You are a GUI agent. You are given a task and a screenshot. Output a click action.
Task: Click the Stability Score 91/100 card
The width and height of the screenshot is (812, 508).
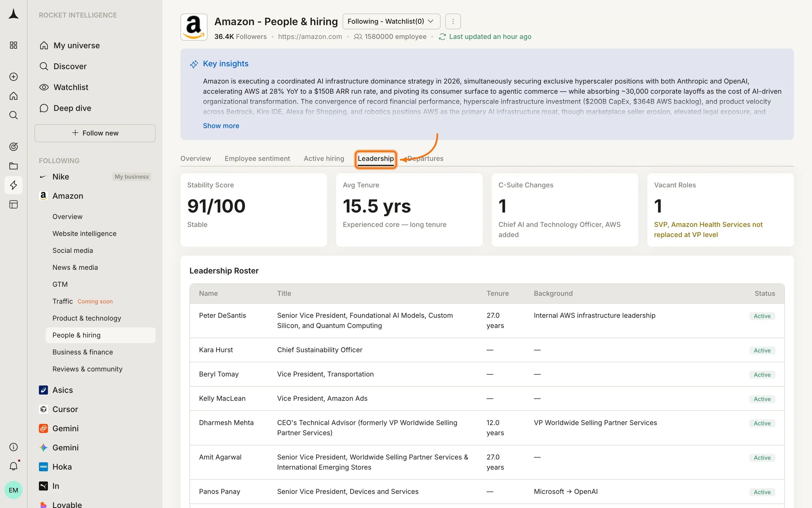point(254,210)
